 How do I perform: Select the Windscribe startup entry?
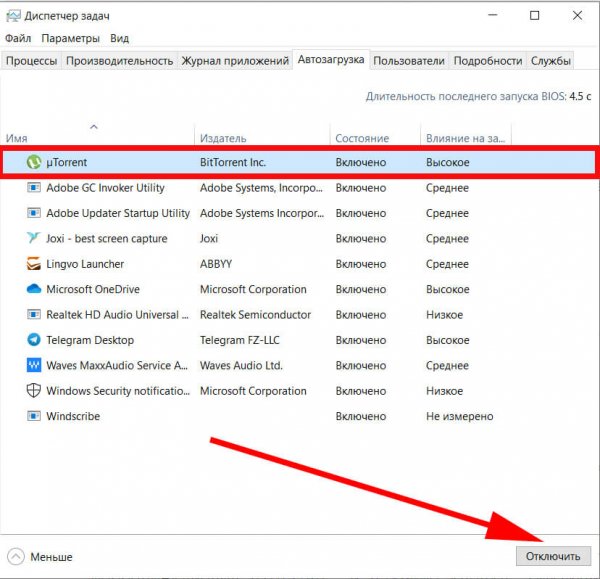tap(73, 416)
